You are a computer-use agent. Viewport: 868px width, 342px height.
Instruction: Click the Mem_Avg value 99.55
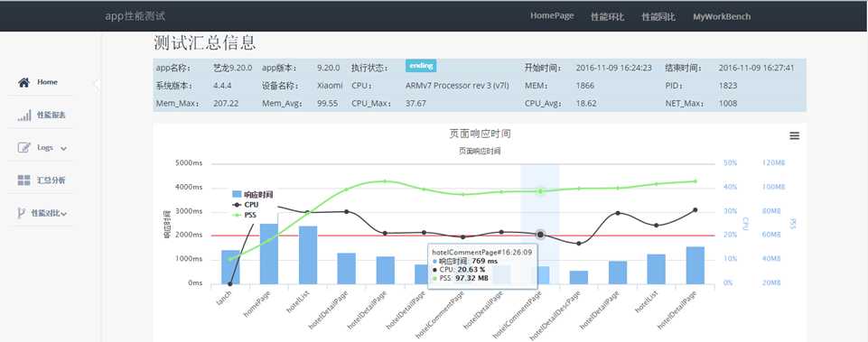tap(328, 104)
